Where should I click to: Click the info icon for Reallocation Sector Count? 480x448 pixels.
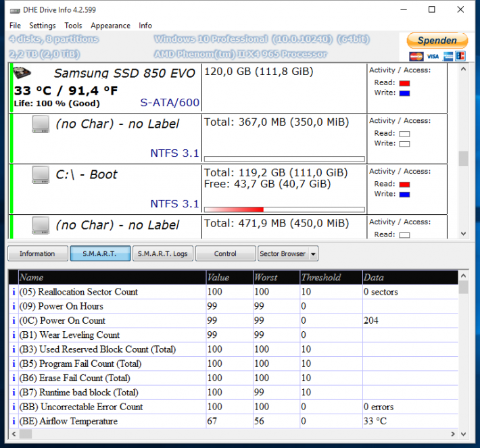14,292
